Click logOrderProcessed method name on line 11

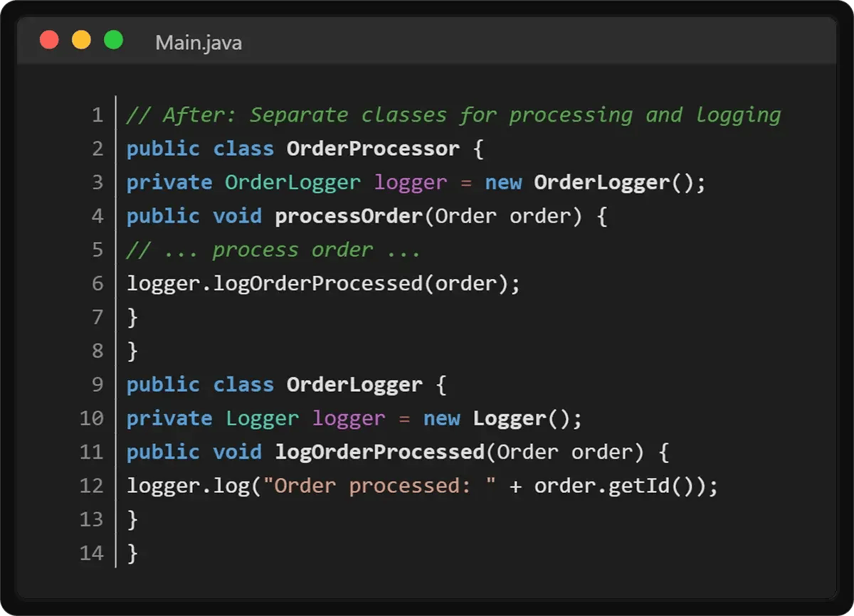[380, 452]
